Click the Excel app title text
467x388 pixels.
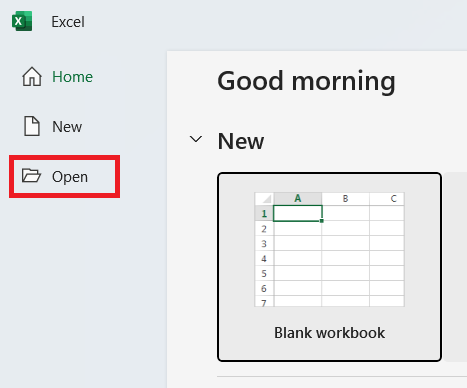[x=68, y=22]
